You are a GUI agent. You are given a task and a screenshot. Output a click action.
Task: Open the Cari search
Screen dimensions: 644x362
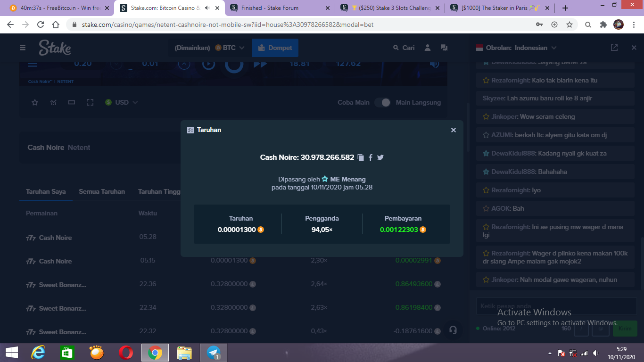(x=404, y=48)
